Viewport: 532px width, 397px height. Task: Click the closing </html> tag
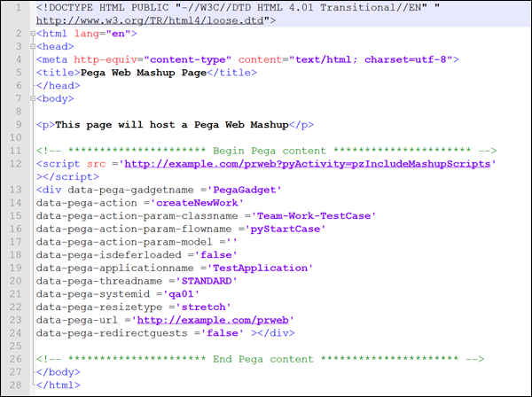click(x=59, y=385)
